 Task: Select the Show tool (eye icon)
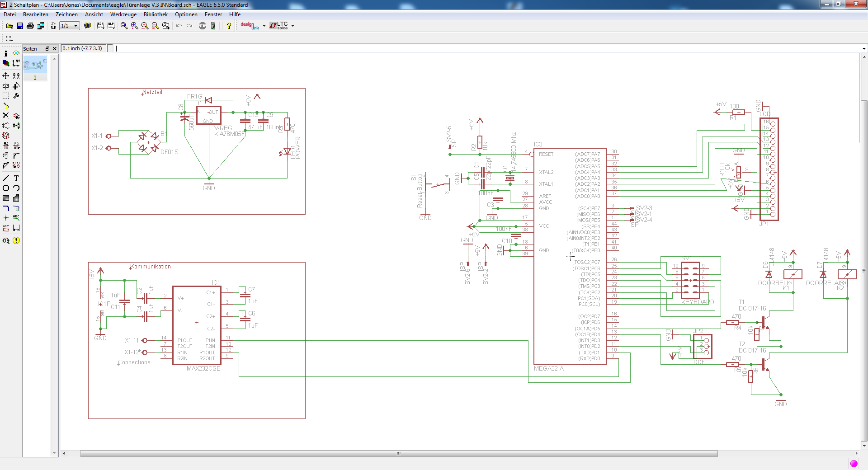tap(16, 53)
